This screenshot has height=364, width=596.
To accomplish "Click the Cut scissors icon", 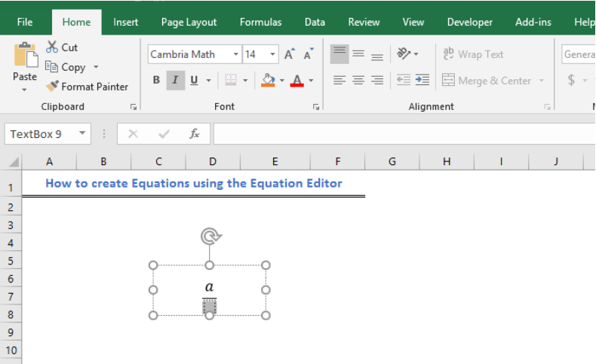I will [52, 47].
